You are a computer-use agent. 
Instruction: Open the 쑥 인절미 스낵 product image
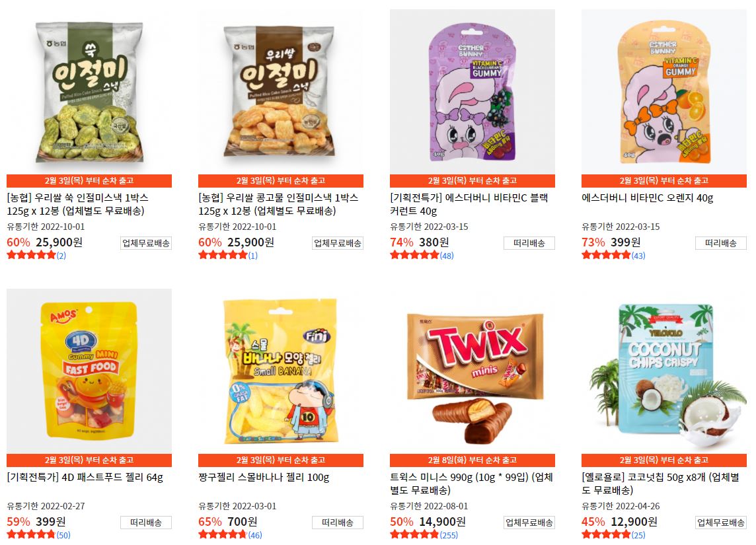pos(89,92)
